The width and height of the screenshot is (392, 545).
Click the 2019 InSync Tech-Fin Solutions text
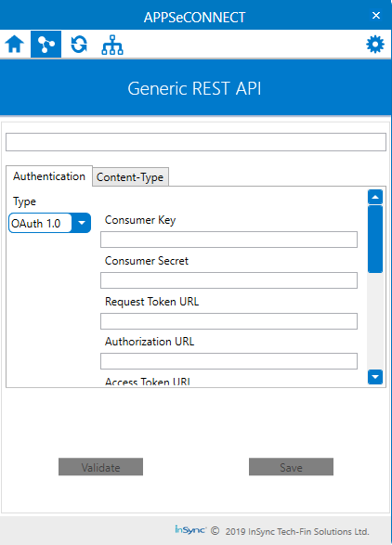pos(297,531)
